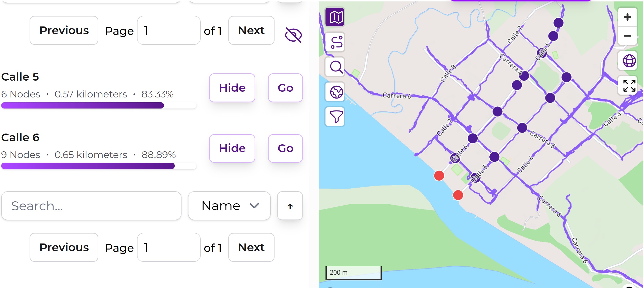Hide the Calle 5 street
644x288 pixels.
point(232,88)
